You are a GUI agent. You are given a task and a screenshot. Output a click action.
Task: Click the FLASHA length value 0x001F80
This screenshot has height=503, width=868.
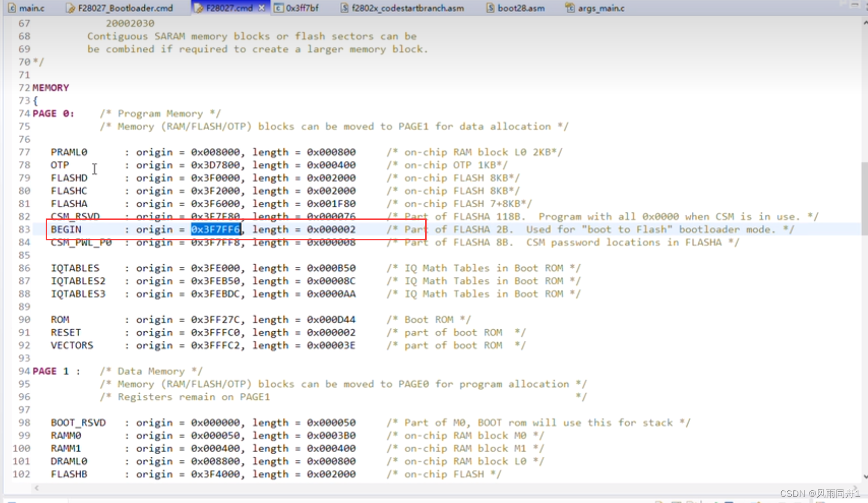(x=331, y=203)
